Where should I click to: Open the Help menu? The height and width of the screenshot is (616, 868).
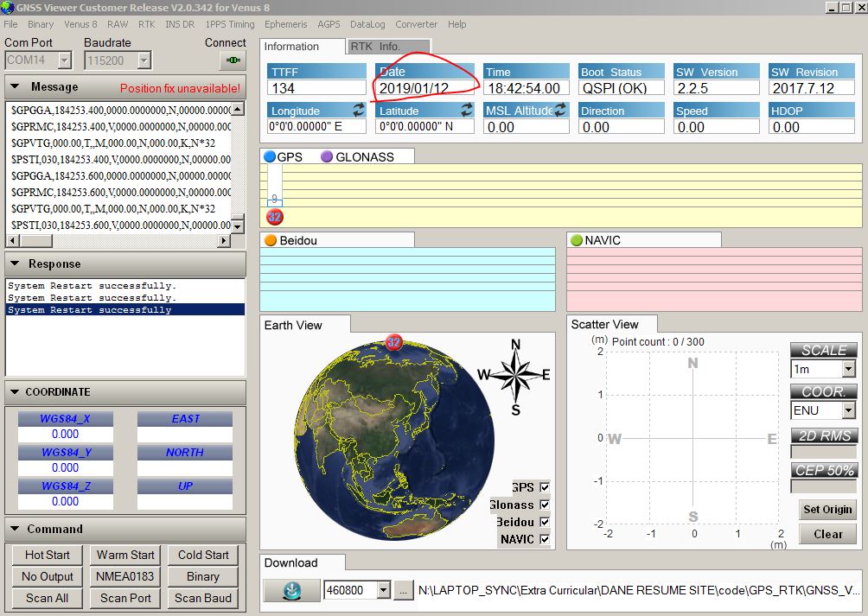pyautogui.click(x=456, y=24)
